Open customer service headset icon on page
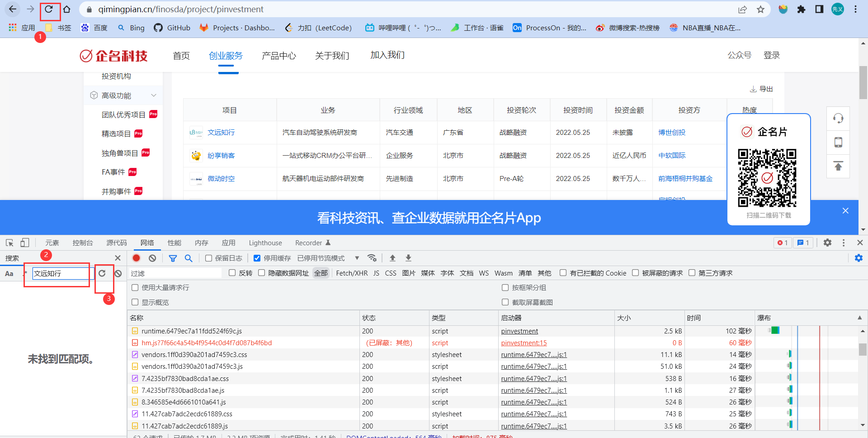The image size is (868, 438). click(838, 119)
